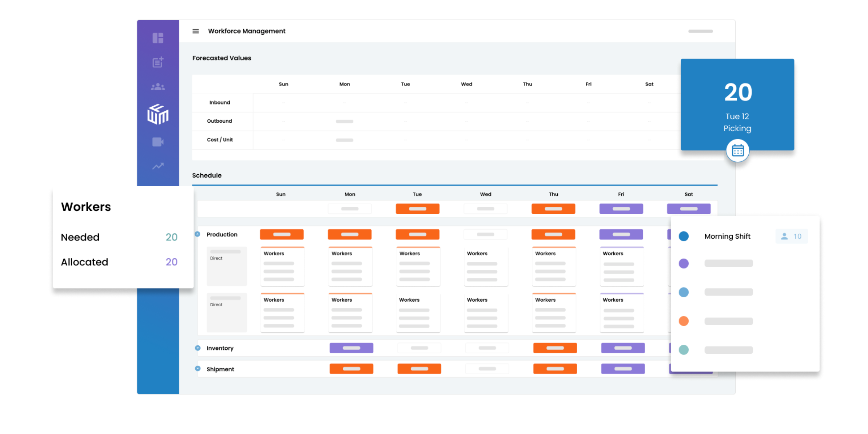868x434 pixels.
Task: Expand the Shipment section
Action: coord(197,369)
